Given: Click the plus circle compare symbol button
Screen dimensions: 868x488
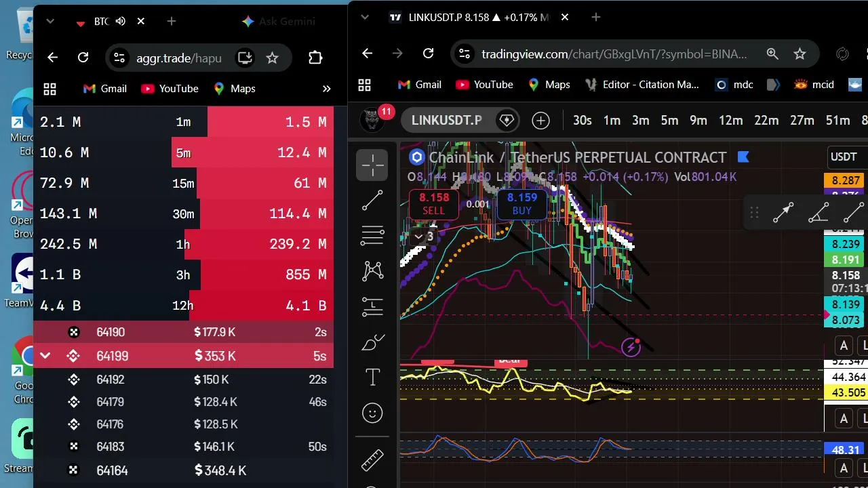Looking at the screenshot, I should coord(540,121).
